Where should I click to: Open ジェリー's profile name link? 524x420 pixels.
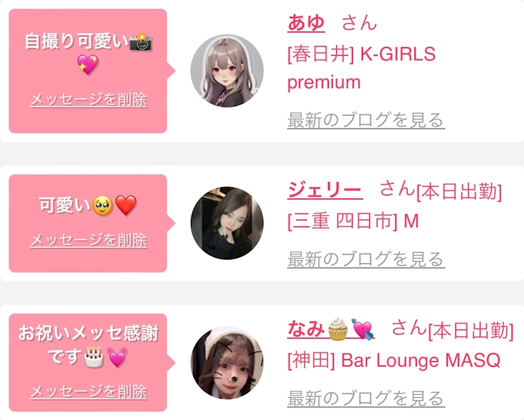325,190
